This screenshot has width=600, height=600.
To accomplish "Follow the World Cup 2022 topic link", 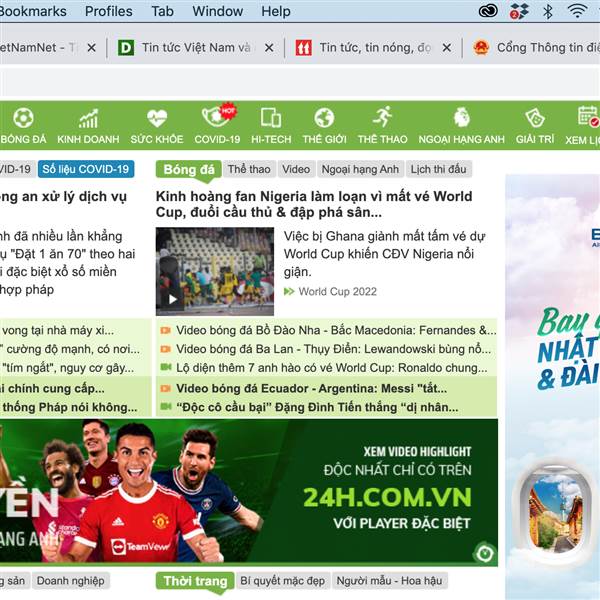I will point(338,292).
